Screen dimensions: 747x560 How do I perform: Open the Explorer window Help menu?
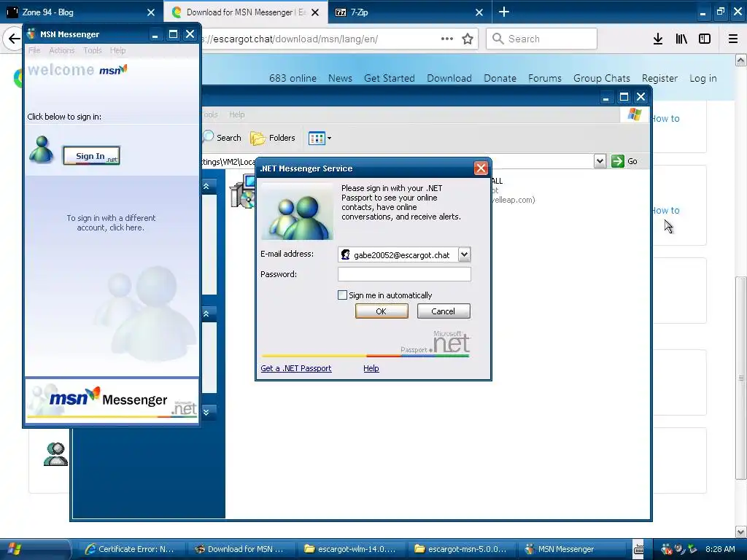pos(237,114)
